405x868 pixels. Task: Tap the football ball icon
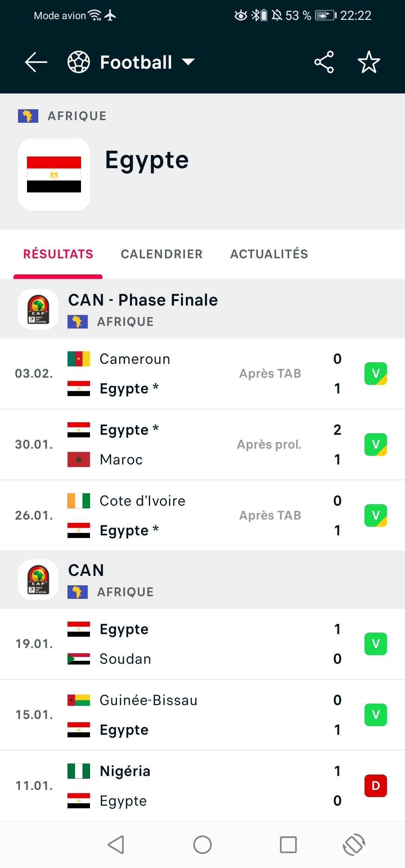coord(79,62)
